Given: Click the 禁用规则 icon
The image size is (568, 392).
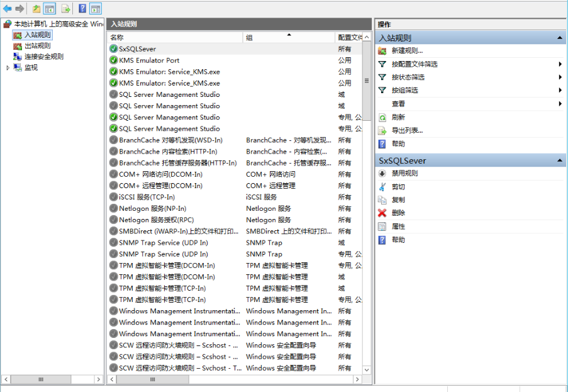Looking at the screenshot, I should pyautogui.click(x=382, y=174).
